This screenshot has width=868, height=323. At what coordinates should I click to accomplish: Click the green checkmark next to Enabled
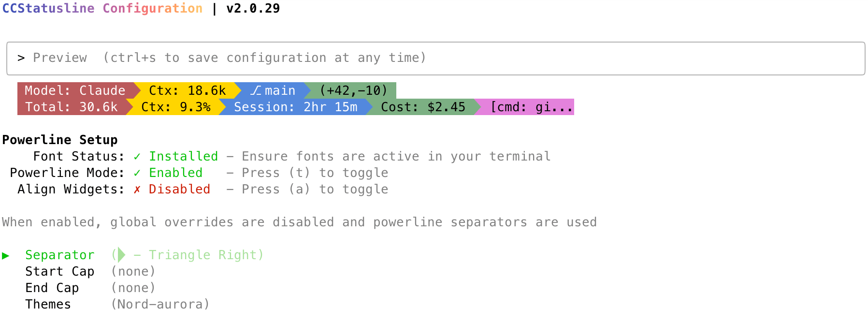[137, 173]
